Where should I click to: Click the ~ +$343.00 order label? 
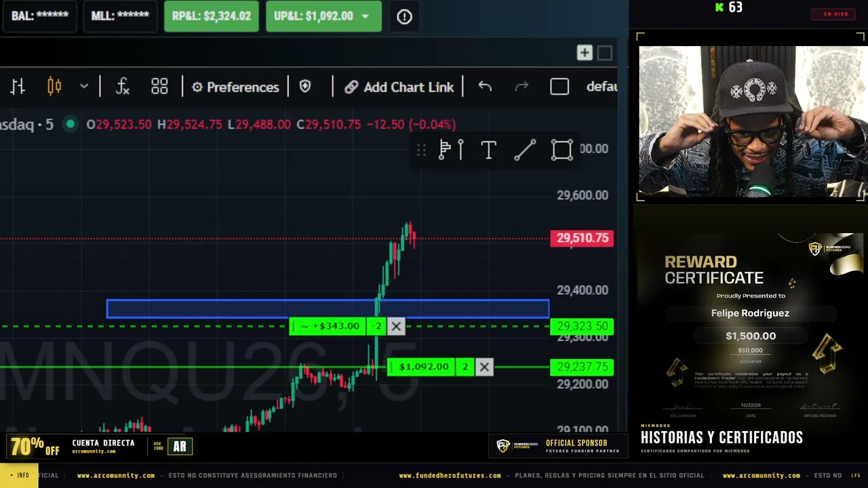[x=328, y=327]
